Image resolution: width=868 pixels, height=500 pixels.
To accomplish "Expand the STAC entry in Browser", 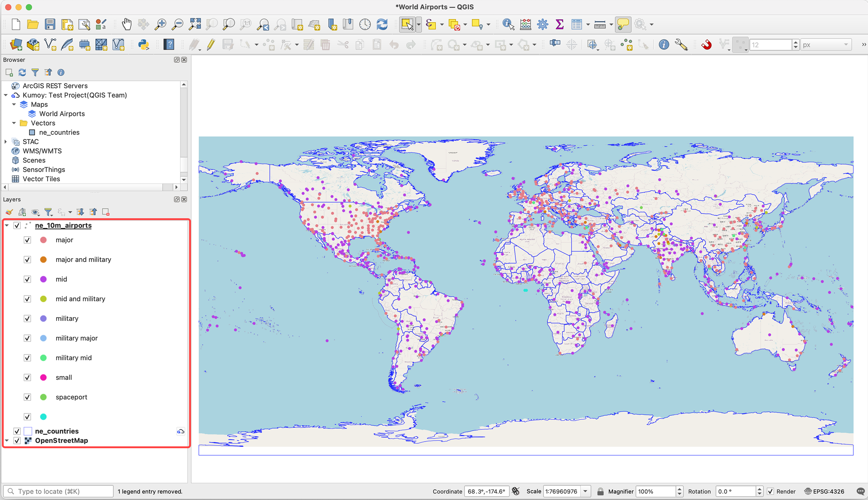I will [6, 141].
